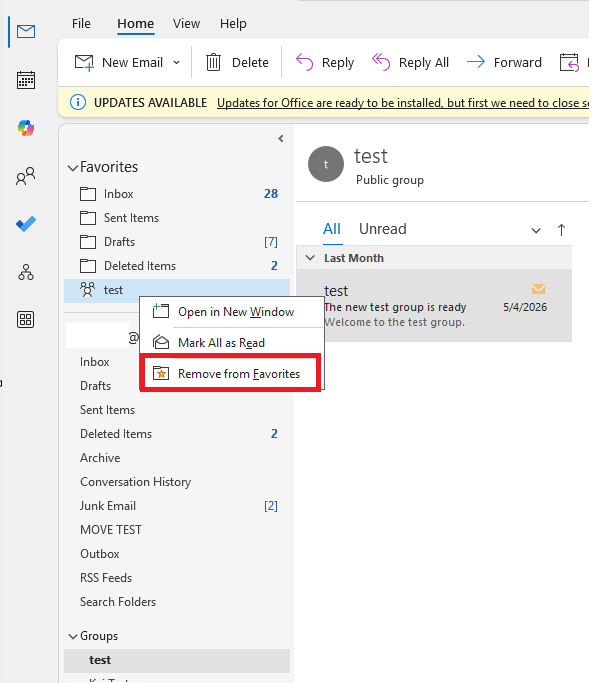This screenshot has height=683, width=597.
Task: Open the Calendar icon in left sidebar
Action: tap(26, 80)
